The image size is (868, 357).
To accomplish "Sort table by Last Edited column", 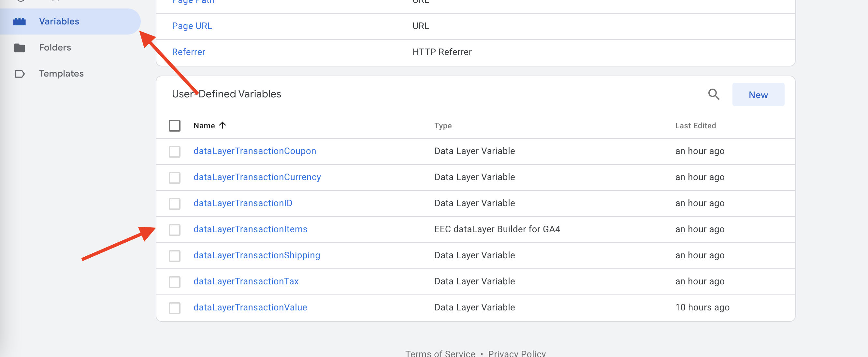I will (x=695, y=126).
